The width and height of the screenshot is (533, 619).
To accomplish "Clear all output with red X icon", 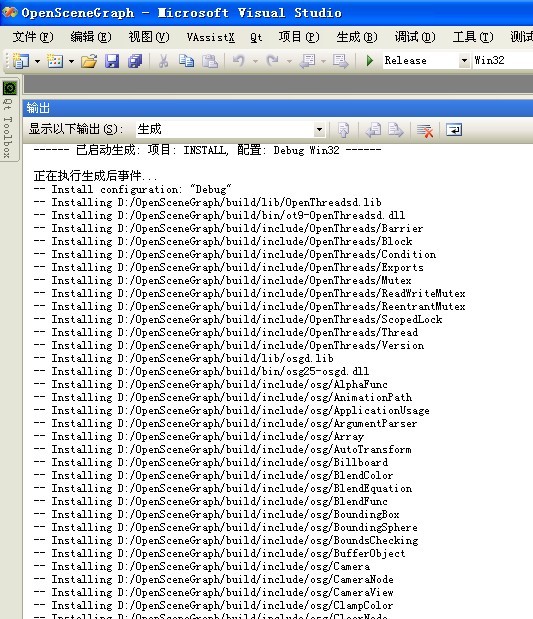I will [x=425, y=130].
